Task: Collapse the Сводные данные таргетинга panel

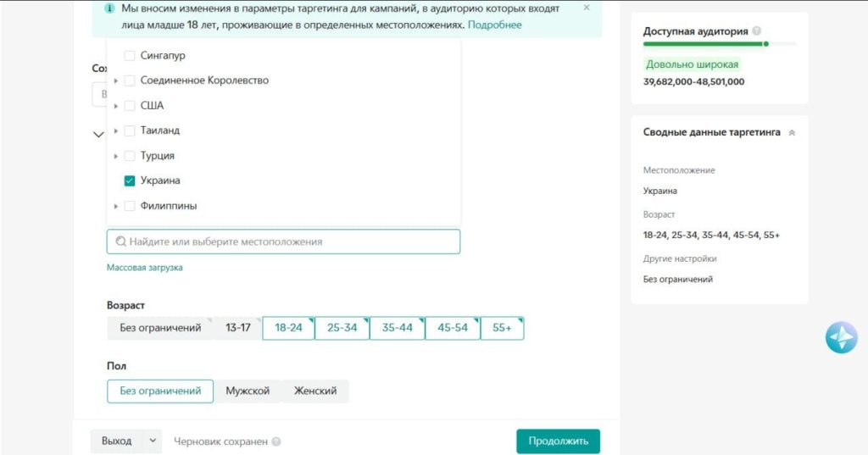Action: tap(792, 133)
